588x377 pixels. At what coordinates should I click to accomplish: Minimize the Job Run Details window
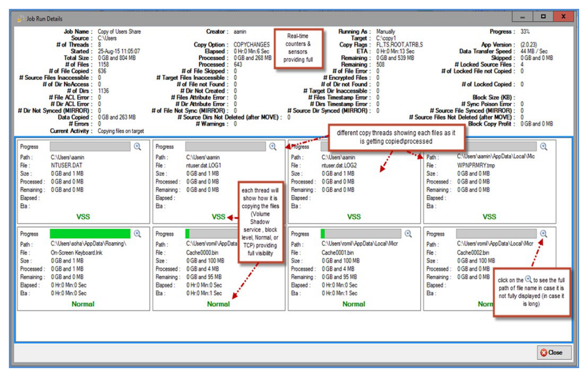point(523,16)
